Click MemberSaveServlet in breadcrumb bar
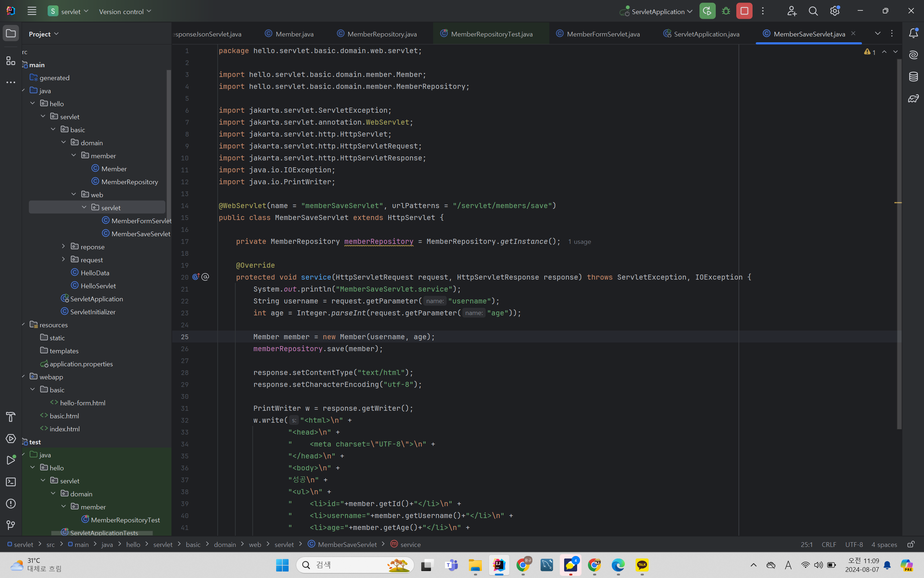924x578 pixels. point(343,544)
